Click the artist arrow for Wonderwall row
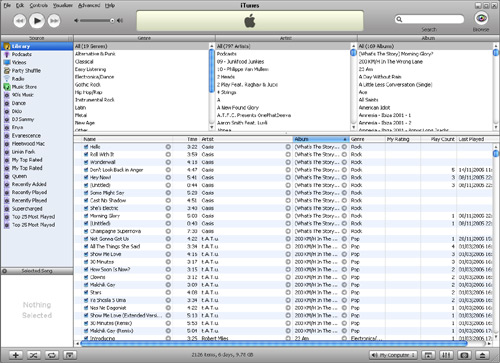The image size is (500, 363). (288, 162)
